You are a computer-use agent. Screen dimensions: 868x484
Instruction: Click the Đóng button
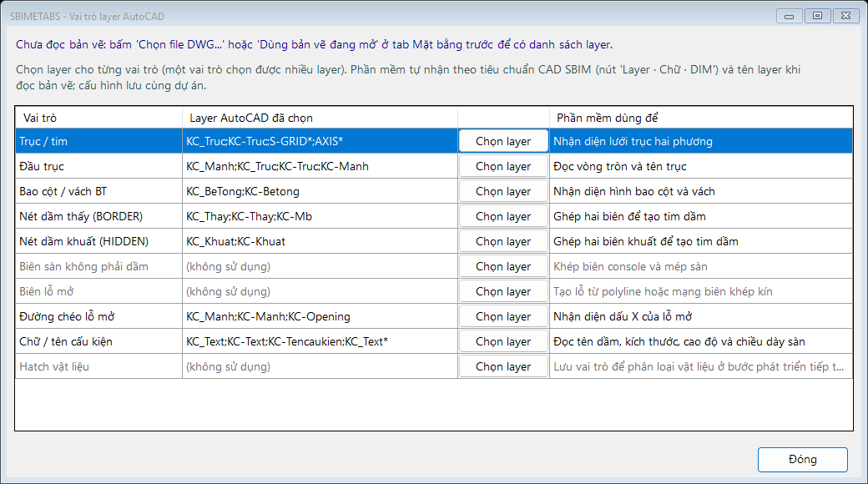(x=803, y=460)
